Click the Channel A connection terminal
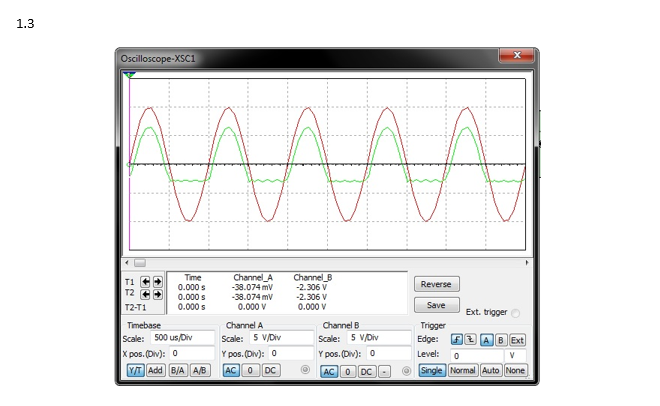The height and width of the screenshot is (406, 660). [x=304, y=371]
